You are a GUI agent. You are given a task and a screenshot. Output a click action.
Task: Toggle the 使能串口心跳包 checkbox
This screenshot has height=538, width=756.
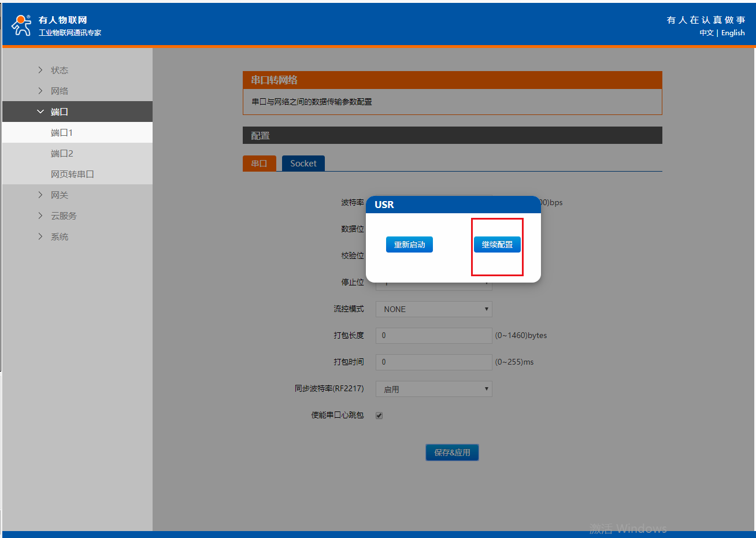pyautogui.click(x=379, y=415)
